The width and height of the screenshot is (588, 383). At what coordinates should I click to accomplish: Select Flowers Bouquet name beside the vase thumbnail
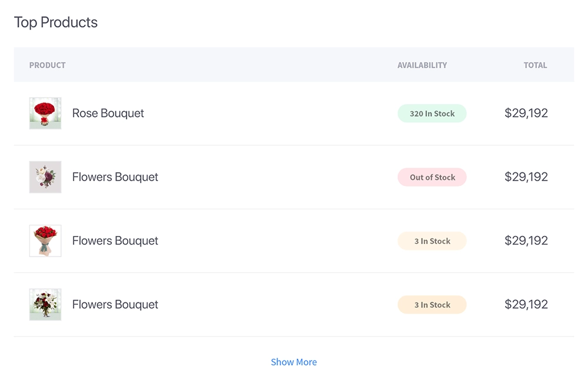click(115, 304)
